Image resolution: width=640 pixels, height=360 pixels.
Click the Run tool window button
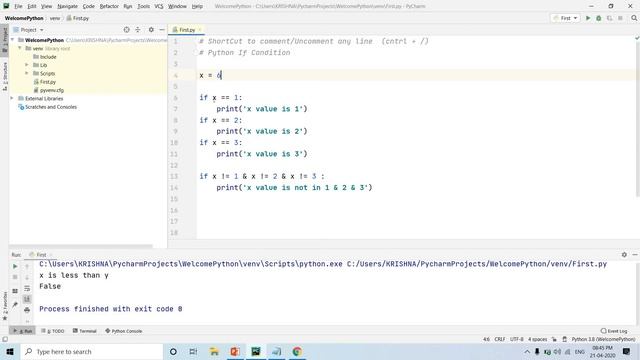23,331
